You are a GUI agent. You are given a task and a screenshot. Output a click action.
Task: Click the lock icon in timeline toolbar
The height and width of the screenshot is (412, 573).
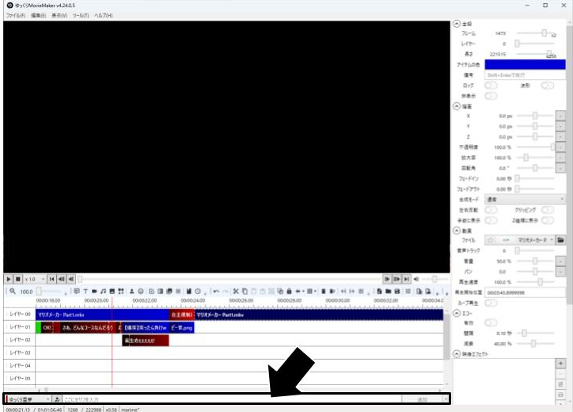(289, 291)
